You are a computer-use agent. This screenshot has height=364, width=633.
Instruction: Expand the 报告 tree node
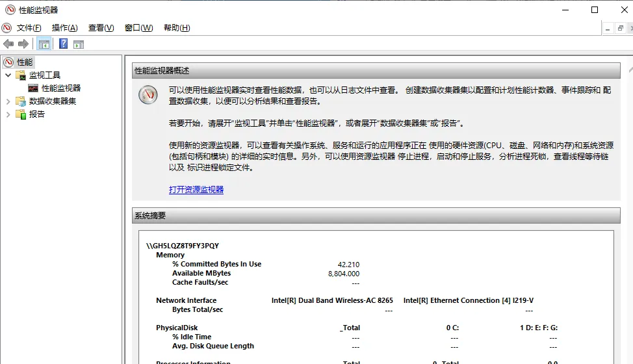click(8, 114)
